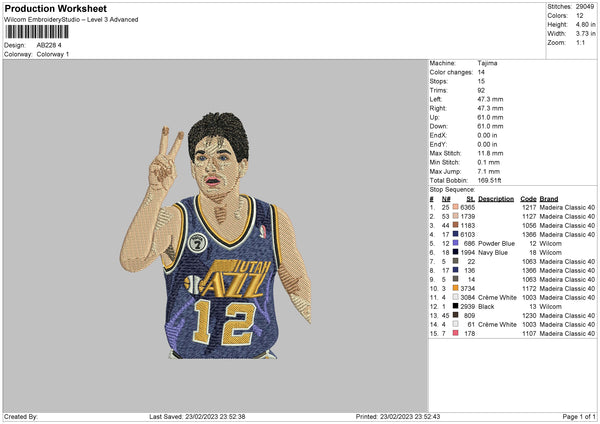Click the "Printed: 23/02/2023 23:52:43" footer text

(x=398, y=416)
